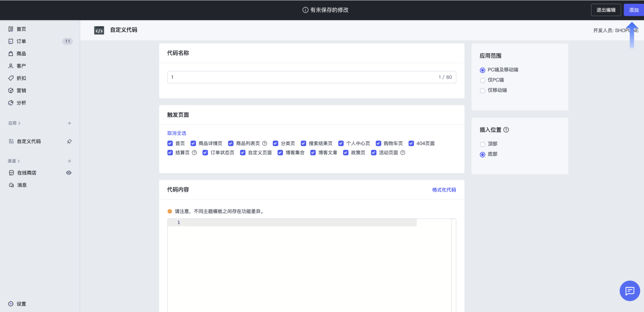Uncheck the 购物车页 checkbox
644x312 pixels.
[x=378, y=144]
